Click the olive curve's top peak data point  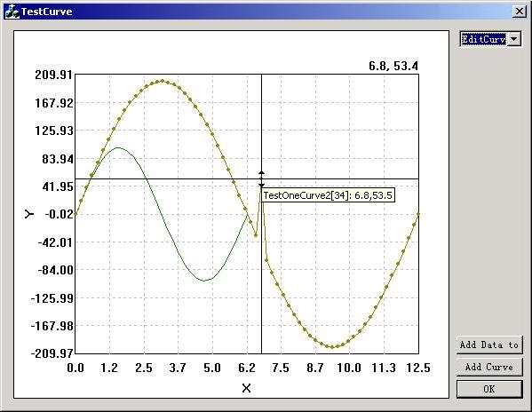[163, 81]
